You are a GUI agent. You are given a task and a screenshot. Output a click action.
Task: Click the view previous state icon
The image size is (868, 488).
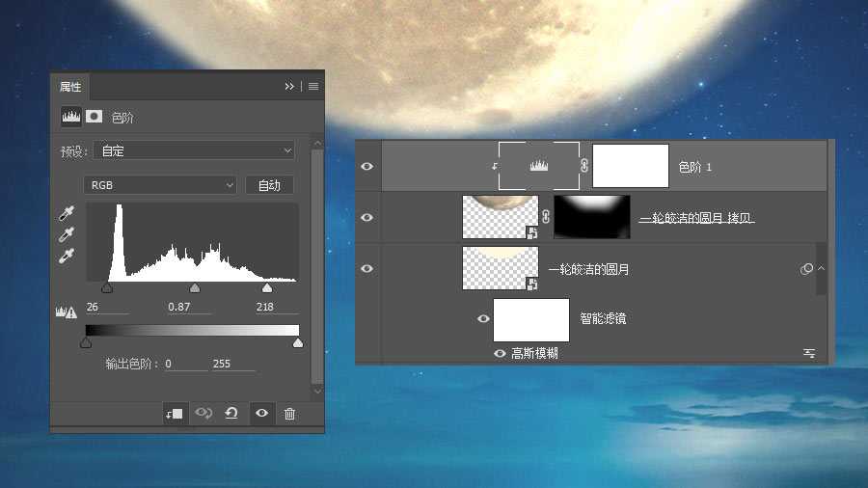[203, 413]
